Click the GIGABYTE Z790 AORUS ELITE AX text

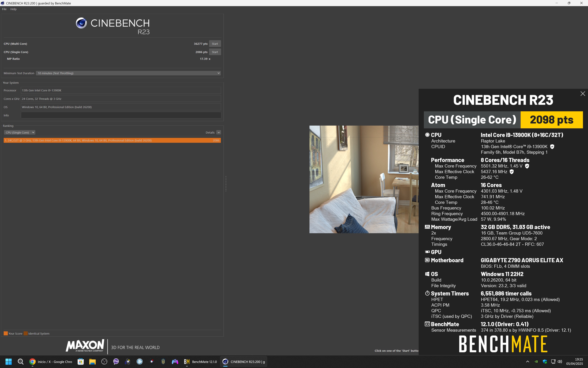pyautogui.click(x=522, y=260)
